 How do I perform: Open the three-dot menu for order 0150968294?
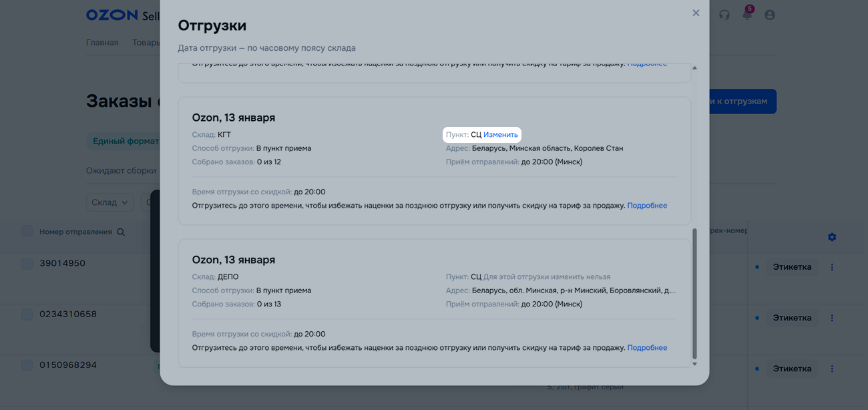pos(832,369)
